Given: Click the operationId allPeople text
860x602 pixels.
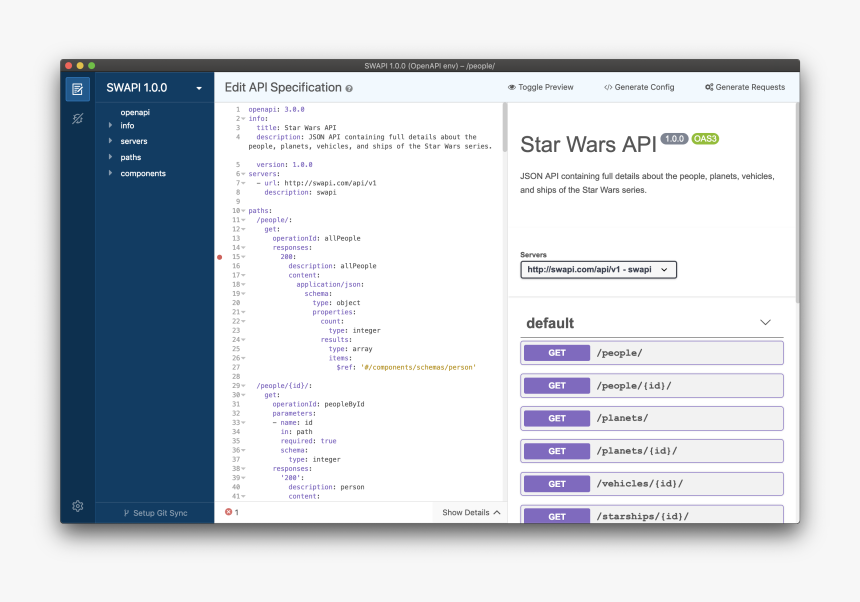Looking at the screenshot, I should pyautogui.click(x=316, y=238).
